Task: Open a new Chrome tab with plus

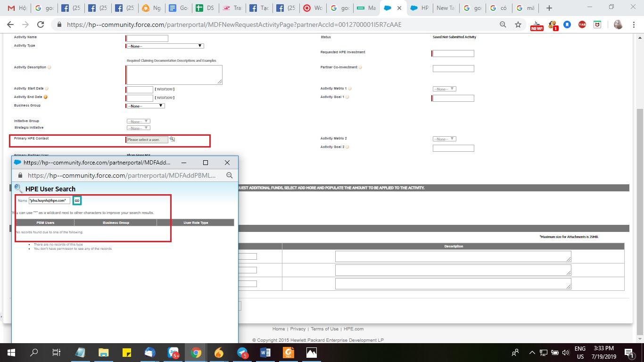Action: pyautogui.click(x=549, y=8)
